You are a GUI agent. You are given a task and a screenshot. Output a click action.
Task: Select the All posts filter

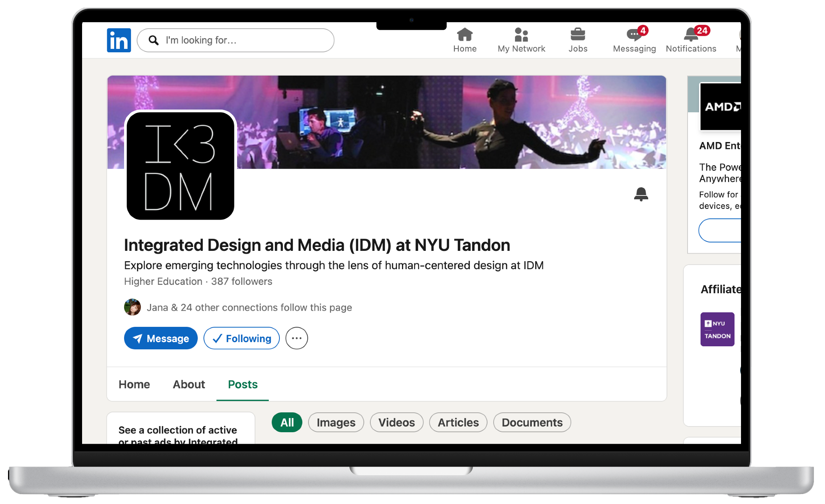(287, 422)
